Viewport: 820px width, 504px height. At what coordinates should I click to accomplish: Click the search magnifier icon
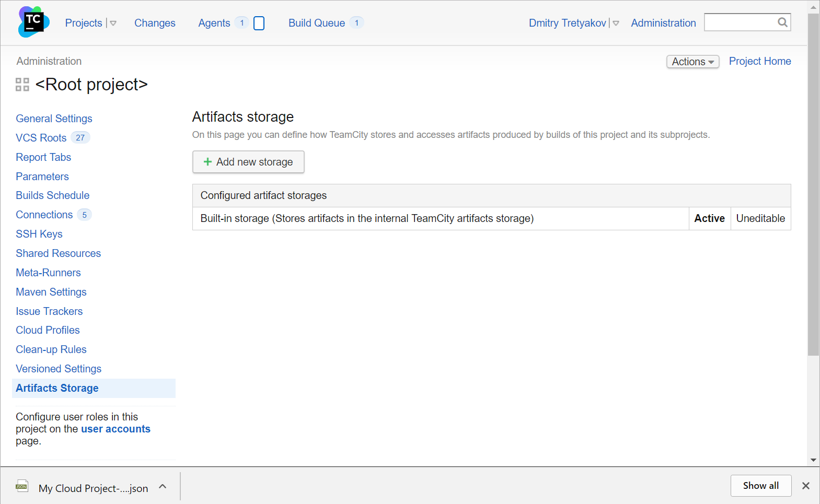pos(782,22)
